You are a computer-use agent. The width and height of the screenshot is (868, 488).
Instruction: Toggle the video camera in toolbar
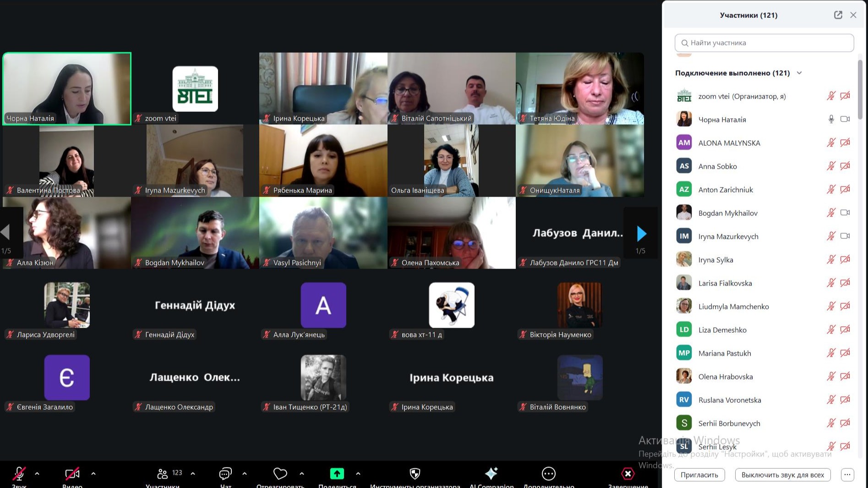[x=72, y=473]
